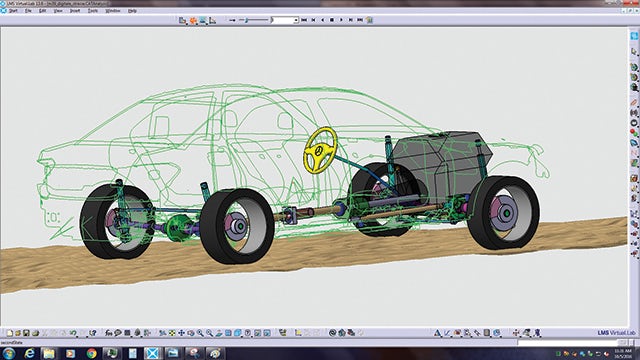Viewport: 640px width, 360px height.
Task: Play the animation forward
Action: click(x=341, y=20)
